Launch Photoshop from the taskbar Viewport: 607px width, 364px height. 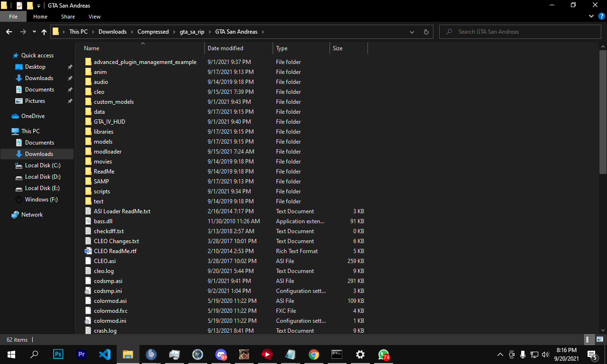[58, 355]
